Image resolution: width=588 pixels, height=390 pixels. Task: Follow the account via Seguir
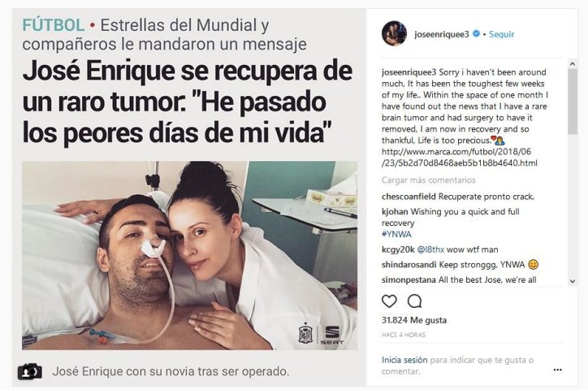coord(501,34)
